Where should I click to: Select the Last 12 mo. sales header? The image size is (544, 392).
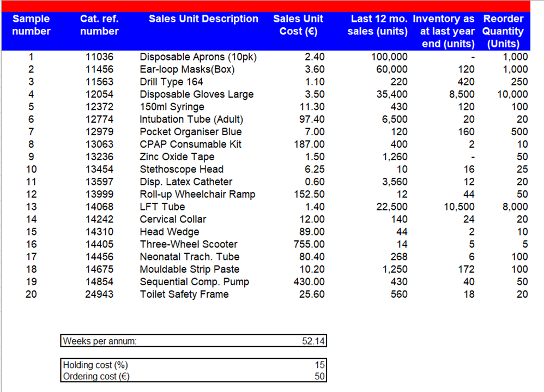click(x=377, y=25)
